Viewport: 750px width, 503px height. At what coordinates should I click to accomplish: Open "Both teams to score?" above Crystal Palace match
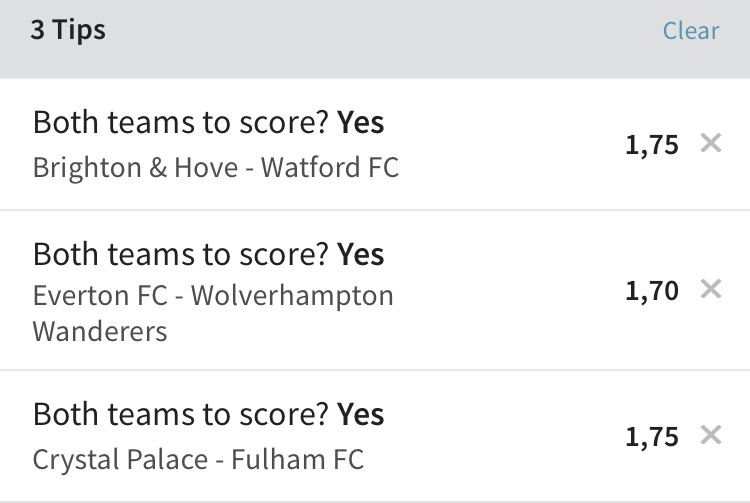tap(181, 415)
